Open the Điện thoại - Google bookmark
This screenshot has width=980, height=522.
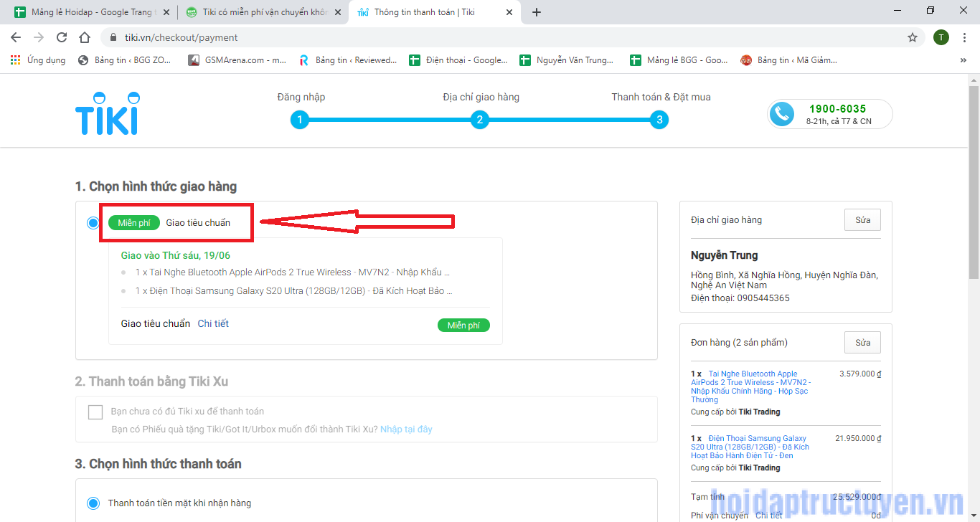click(458, 60)
